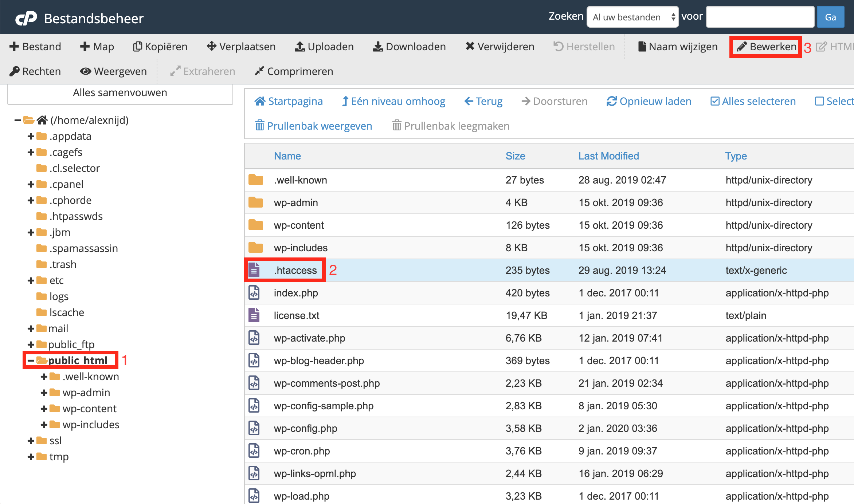
Task: Click the .well-known folder icon in list
Action: click(256, 180)
